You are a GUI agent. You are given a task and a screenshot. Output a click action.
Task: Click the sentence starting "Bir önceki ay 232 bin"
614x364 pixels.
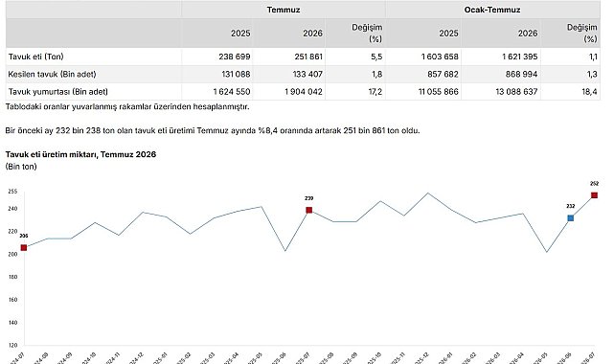(x=213, y=130)
